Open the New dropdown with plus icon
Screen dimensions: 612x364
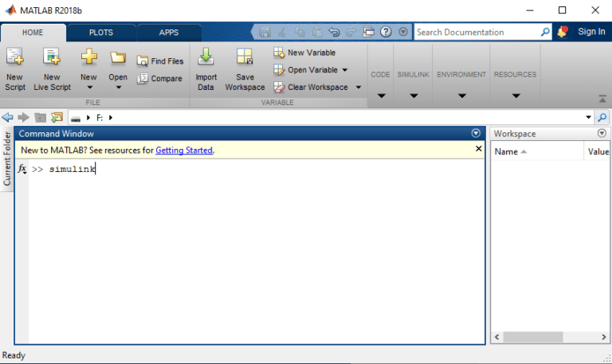[89, 69]
